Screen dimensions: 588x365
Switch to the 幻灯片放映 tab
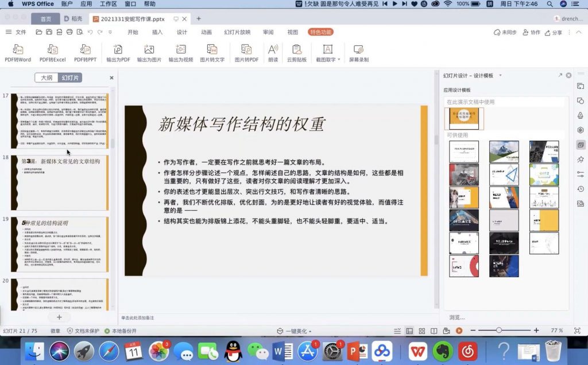237,32
